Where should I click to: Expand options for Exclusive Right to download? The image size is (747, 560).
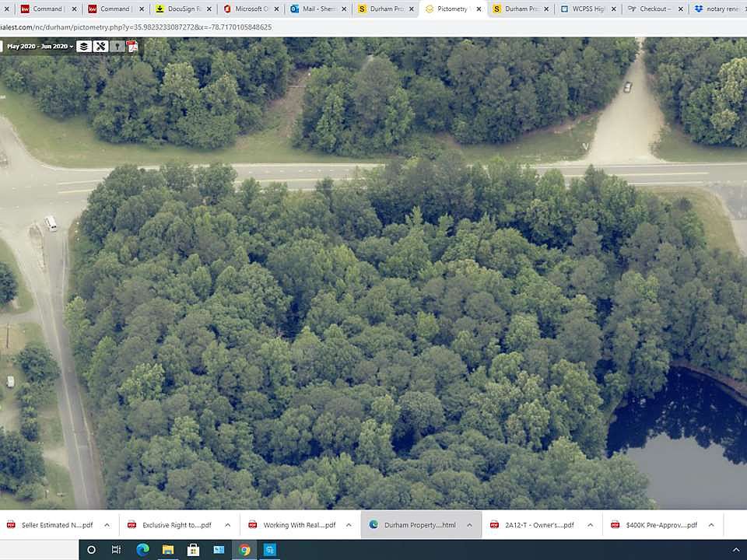(228, 525)
